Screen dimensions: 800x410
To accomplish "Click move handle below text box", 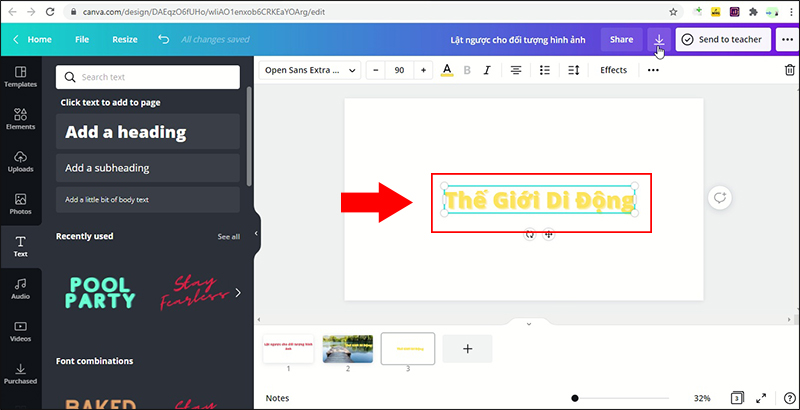I will pos(548,234).
